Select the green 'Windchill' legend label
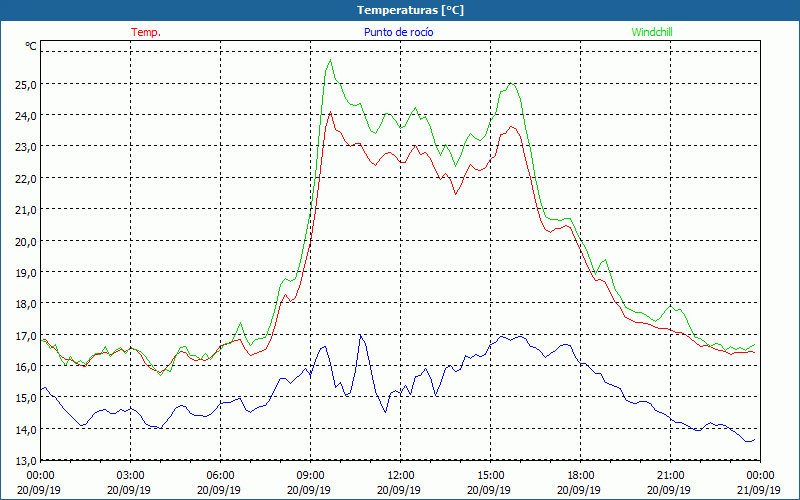The height and width of the screenshot is (500, 800). pos(652,32)
